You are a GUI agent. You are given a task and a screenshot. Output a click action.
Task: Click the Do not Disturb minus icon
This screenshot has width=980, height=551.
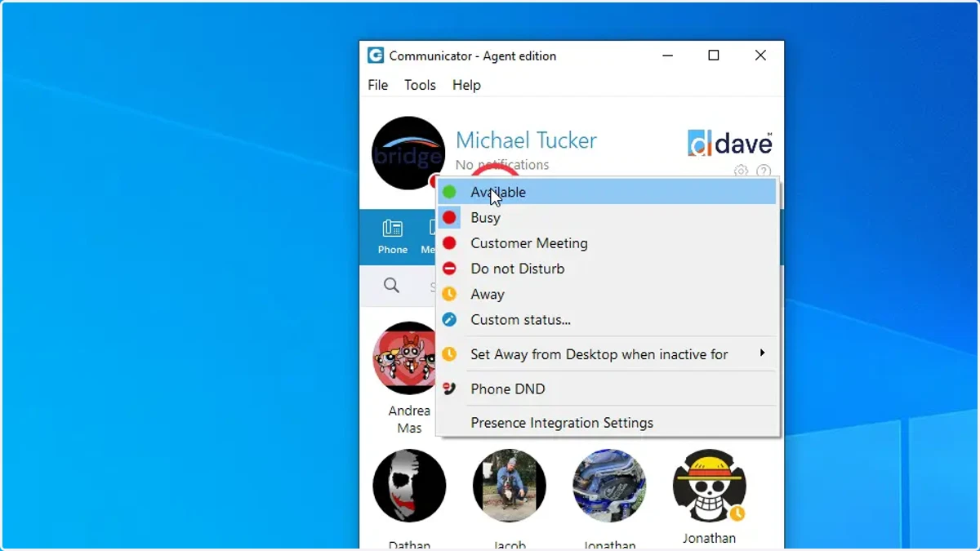pyautogui.click(x=449, y=269)
